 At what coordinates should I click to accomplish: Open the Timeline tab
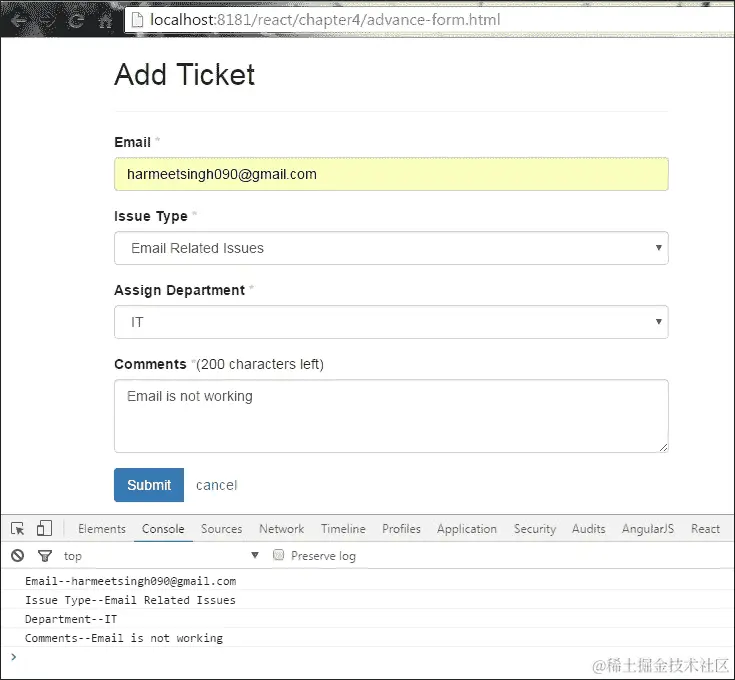(343, 529)
